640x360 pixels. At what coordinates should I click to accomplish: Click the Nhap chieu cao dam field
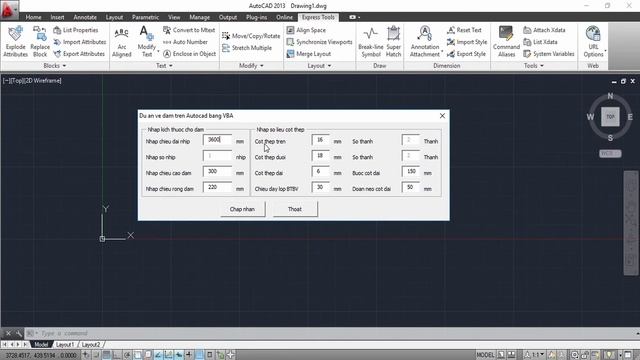(x=217, y=172)
